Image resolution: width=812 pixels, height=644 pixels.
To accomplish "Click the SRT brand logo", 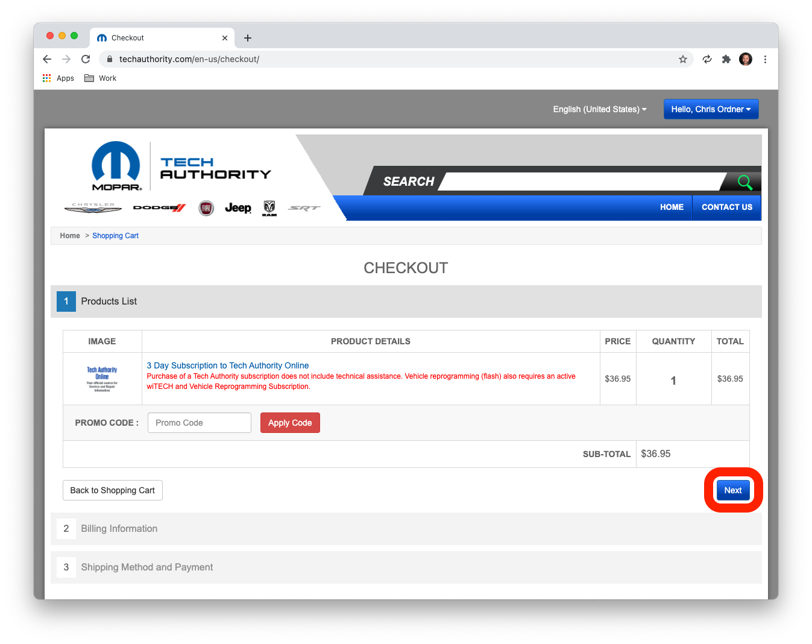I will point(304,208).
